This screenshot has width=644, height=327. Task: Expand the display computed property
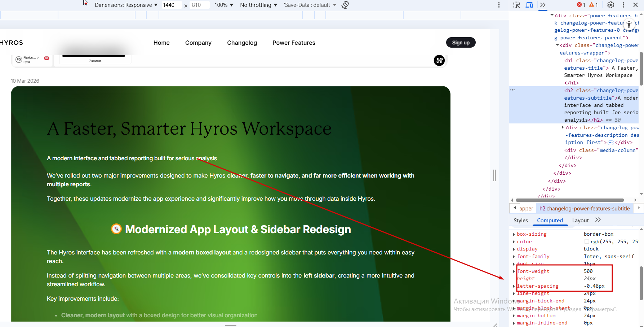click(514, 249)
